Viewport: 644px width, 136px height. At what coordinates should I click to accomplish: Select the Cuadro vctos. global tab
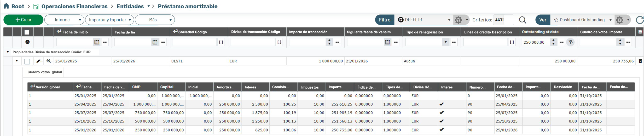point(45,72)
